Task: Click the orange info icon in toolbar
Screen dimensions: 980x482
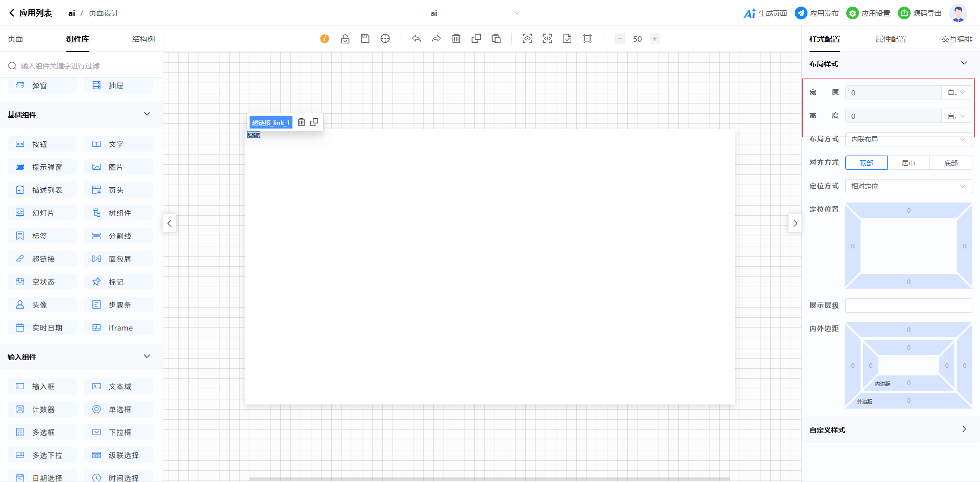Action: click(x=325, y=39)
